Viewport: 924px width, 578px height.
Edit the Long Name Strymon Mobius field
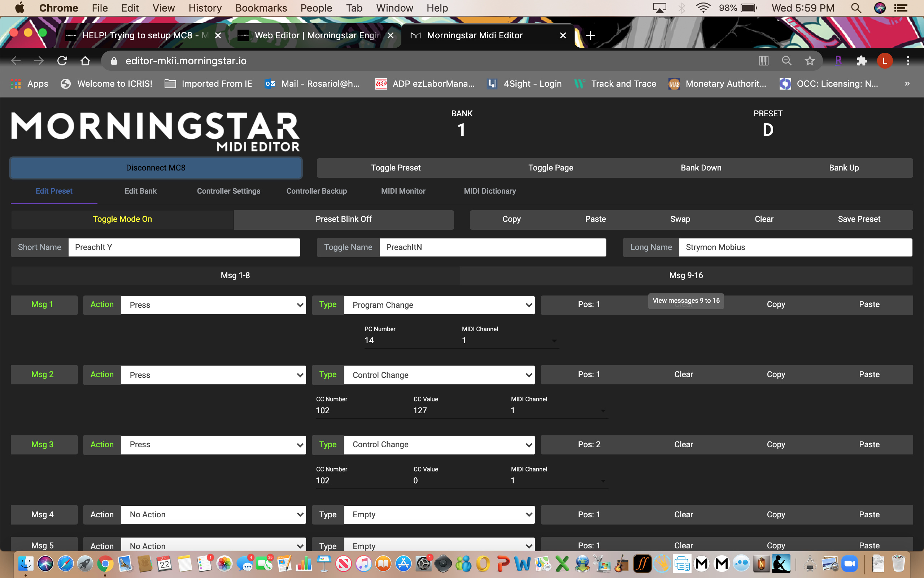(x=796, y=247)
